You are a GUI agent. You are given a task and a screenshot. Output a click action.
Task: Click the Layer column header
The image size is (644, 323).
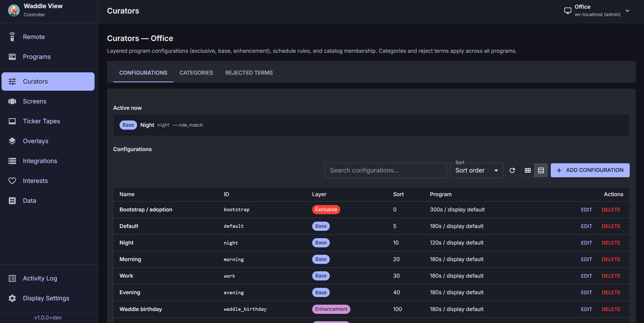pyautogui.click(x=319, y=194)
